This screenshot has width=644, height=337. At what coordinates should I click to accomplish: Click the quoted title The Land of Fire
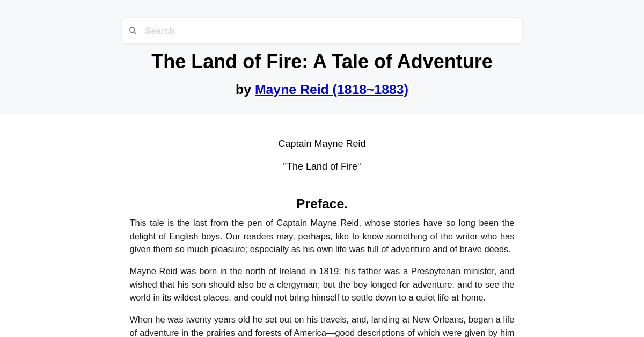(x=322, y=166)
